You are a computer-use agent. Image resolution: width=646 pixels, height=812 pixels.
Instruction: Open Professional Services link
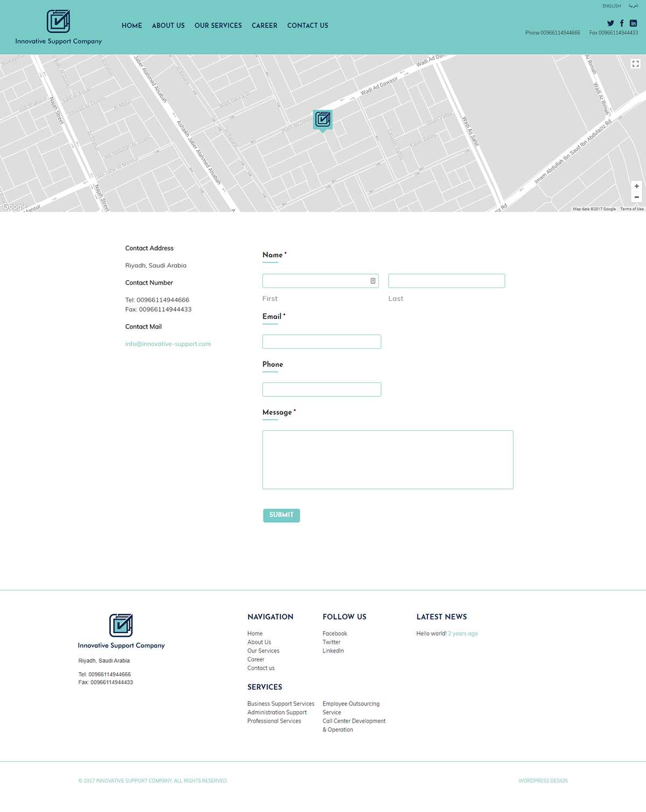tap(274, 721)
